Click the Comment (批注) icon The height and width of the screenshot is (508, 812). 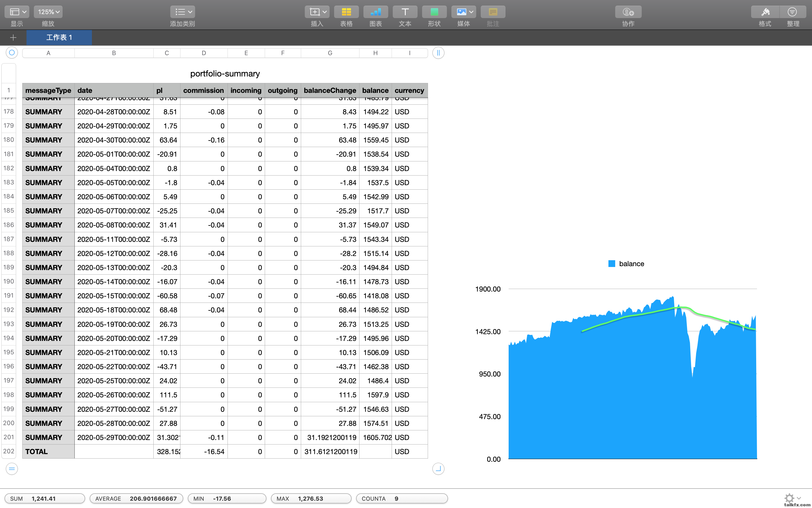(493, 12)
